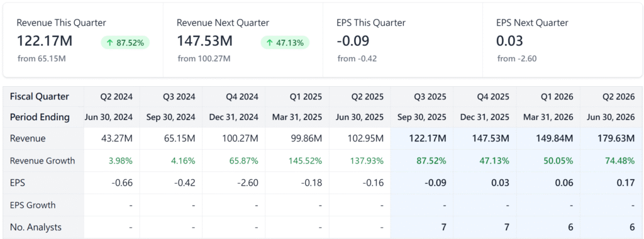Open the EPS Next Quarter card
The width and height of the screenshot is (644, 239).
coord(562,40)
